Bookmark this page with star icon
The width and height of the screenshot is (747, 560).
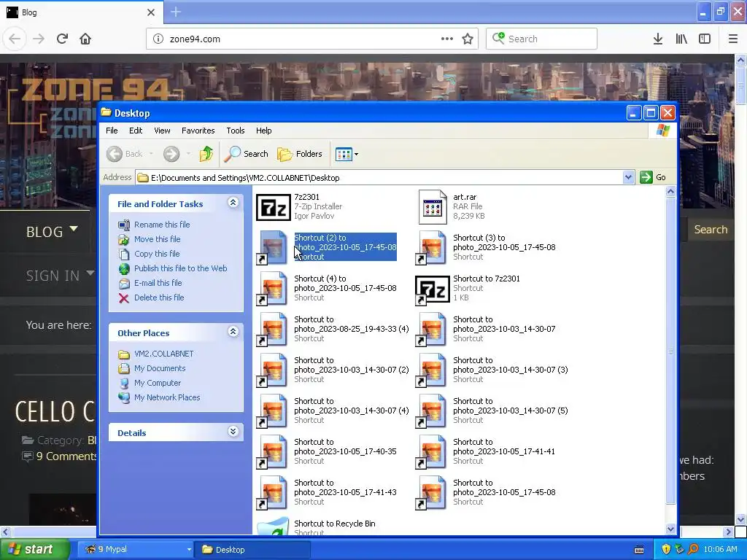pos(468,39)
